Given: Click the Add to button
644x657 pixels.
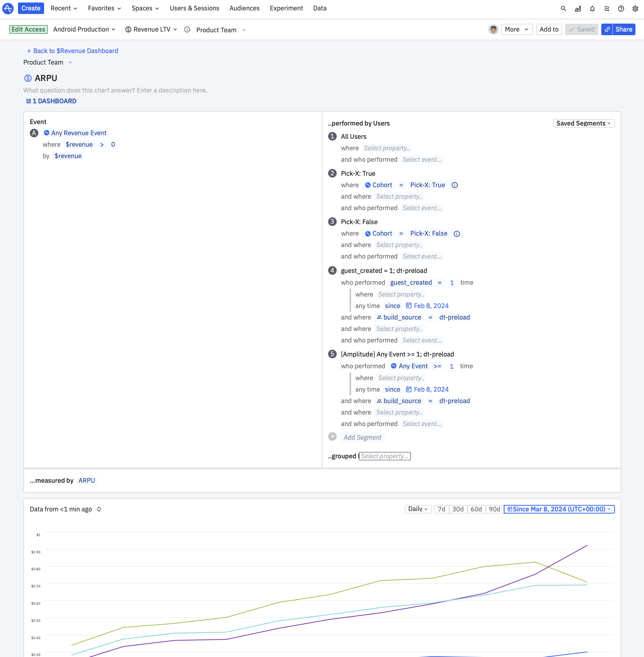Looking at the screenshot, I should tap(549, 29).
